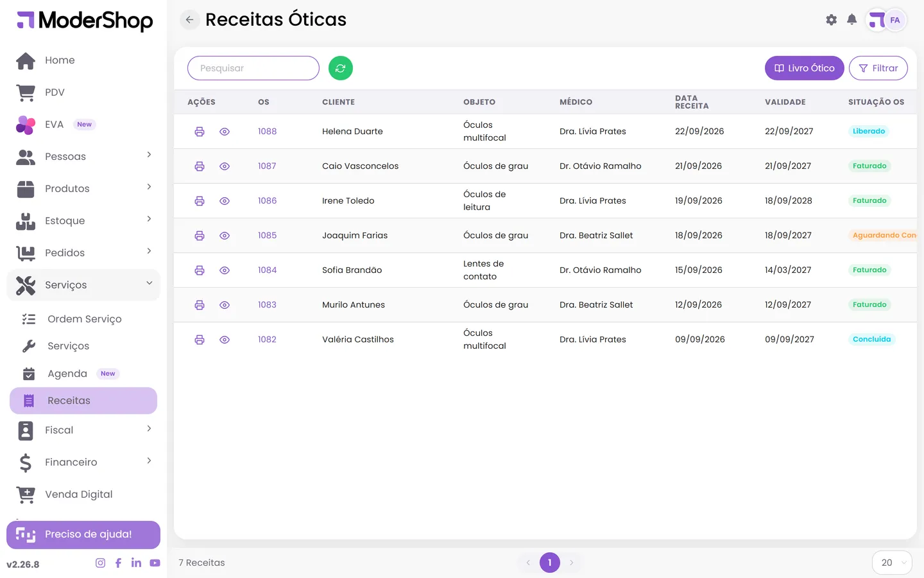Screen dimensions: 924x578
Task: View Irene Toledo prescription with eye icon
Action: [x=225, y=201]
